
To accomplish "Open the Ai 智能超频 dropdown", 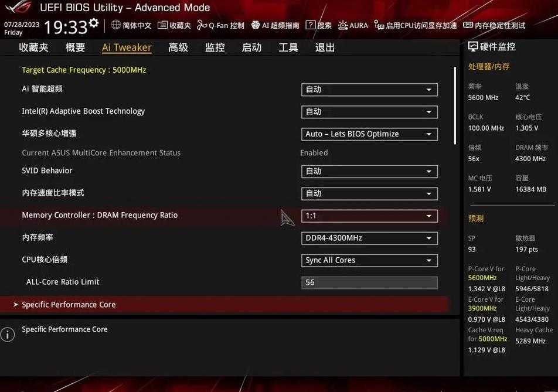I will pyautogui.click(x=369, y=90).
